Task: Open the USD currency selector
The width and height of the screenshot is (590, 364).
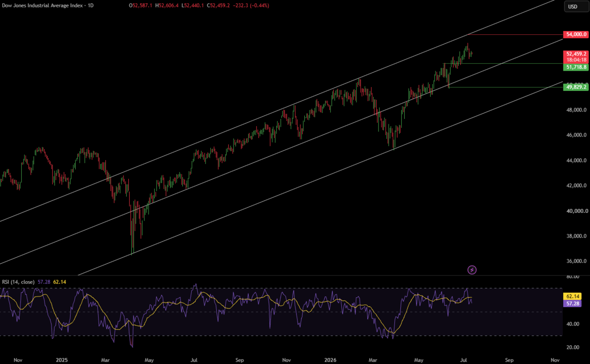Action: point(573,6)
